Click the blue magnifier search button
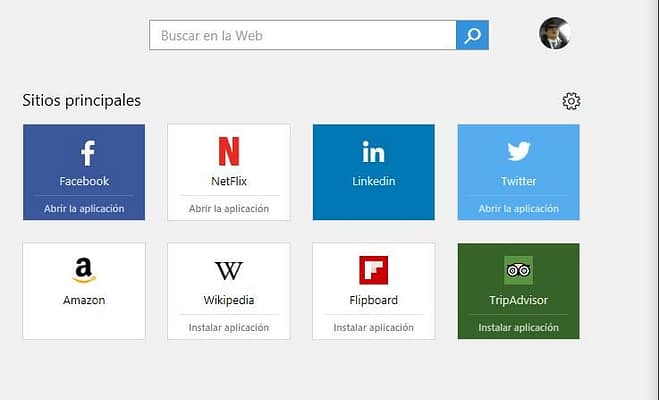 point(472,35)
